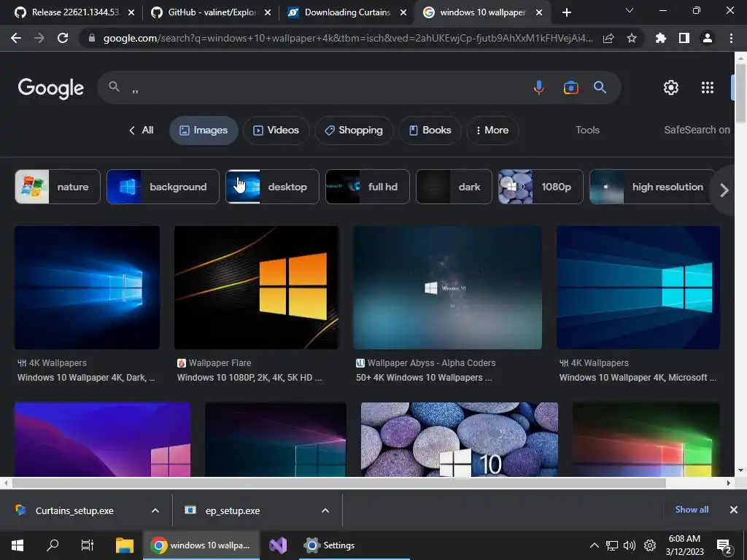Click the address bar URL
Image resolution: width=747 pixels, height=560 pixels.
coord(348,39)
